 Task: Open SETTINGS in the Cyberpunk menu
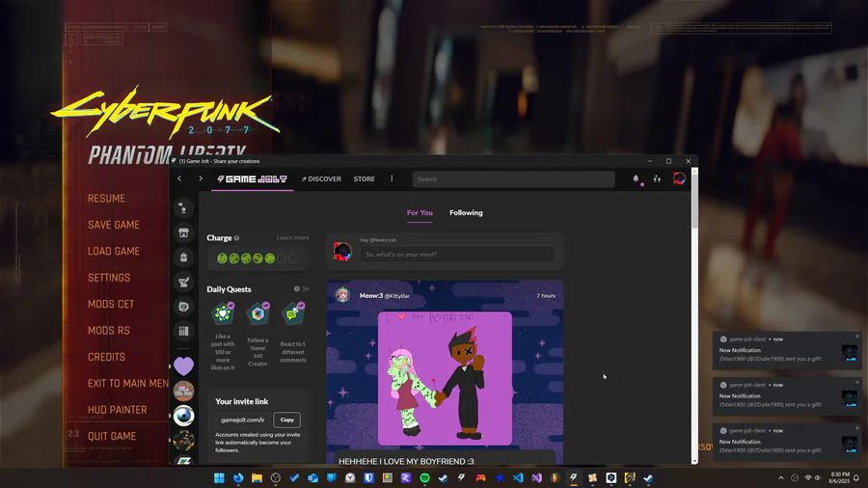(x=109, y=278)
